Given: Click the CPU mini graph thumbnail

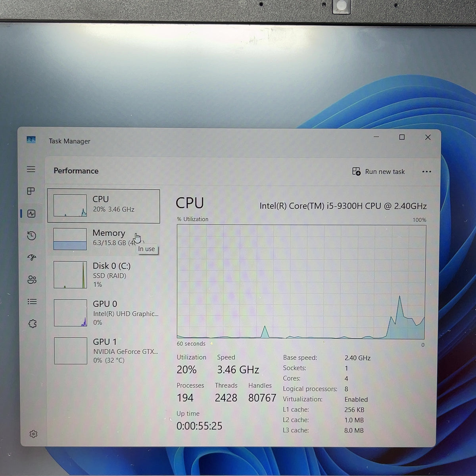Looking at the screenshot, I should click(70, 205).
